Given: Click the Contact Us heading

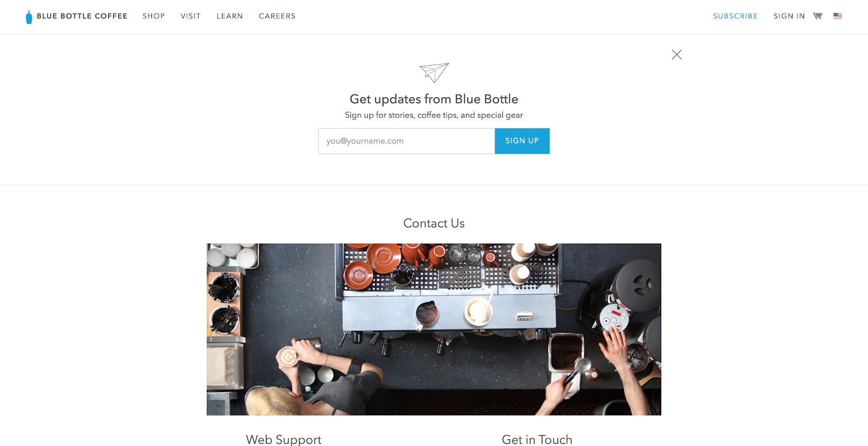Looking at the screenshot, I should click(434, 223).
